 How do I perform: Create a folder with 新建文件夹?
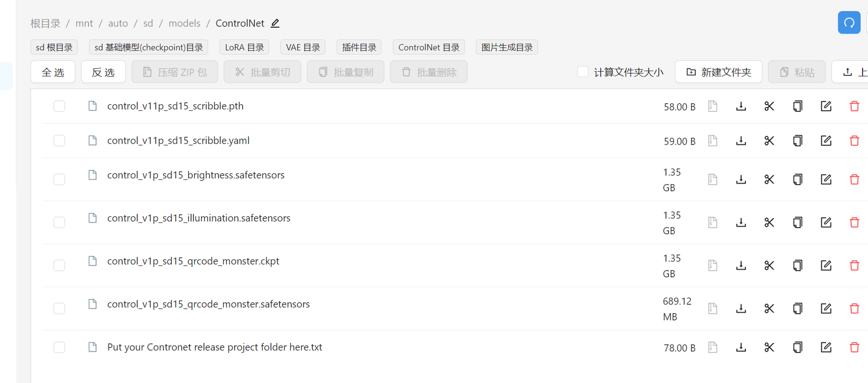coord(719,72)
